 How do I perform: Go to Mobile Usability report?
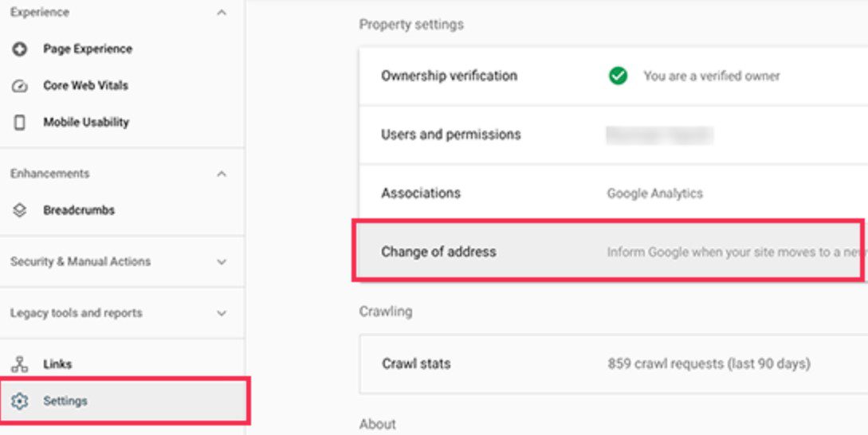(x=86, y=123)
